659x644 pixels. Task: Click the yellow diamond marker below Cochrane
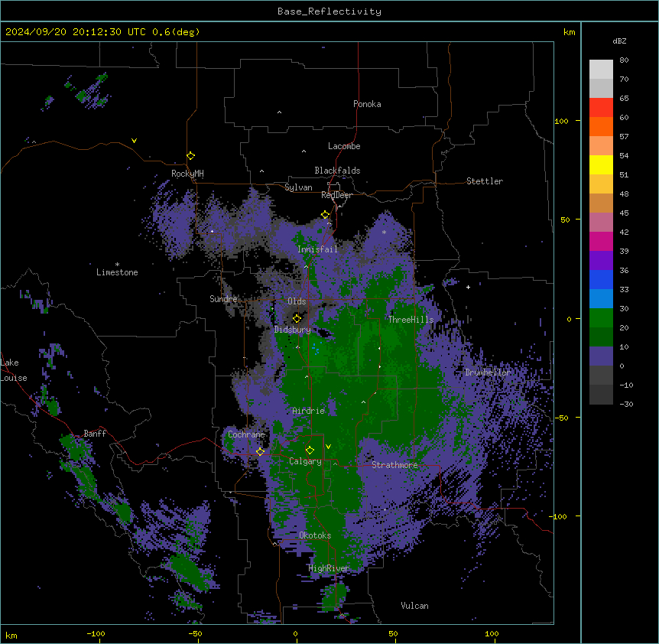tap(260, 452)
